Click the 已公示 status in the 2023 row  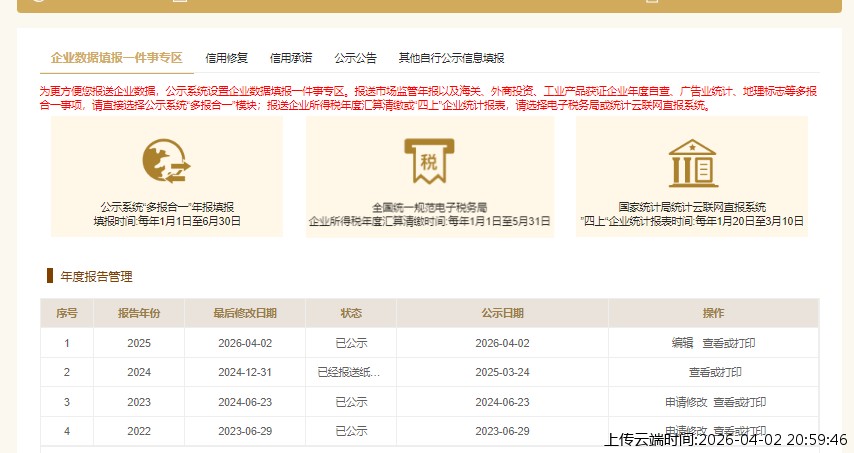point(351,402)
